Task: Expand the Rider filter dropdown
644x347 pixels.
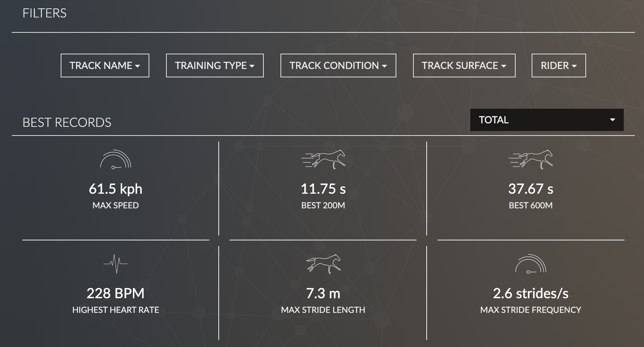Action: point(559,65)
